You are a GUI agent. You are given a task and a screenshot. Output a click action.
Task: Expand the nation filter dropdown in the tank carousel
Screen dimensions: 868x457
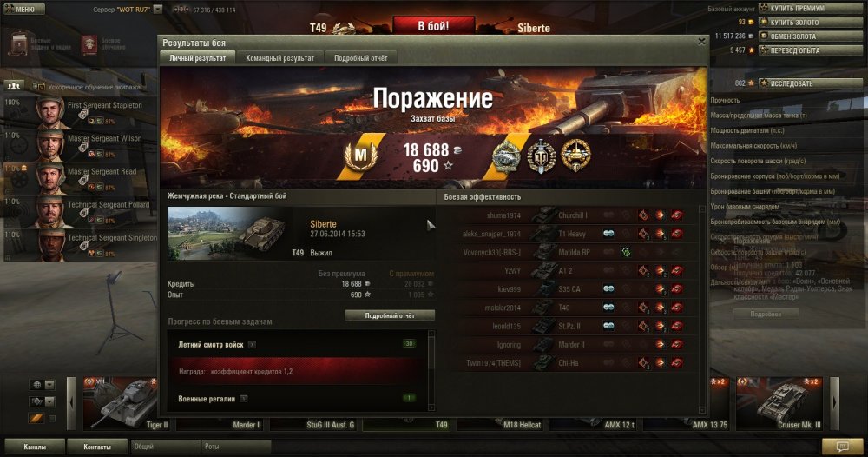click(49, 385)
